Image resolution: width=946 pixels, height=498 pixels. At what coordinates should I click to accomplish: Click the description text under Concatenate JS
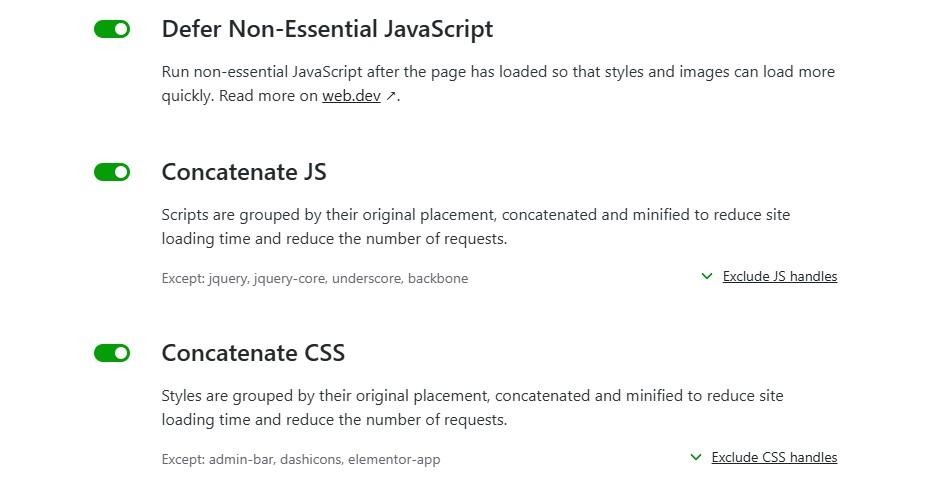(476, 227)
